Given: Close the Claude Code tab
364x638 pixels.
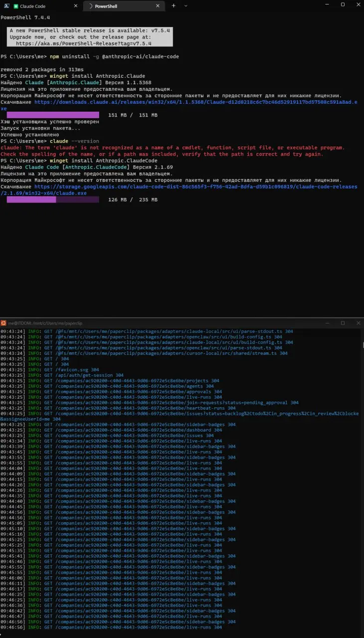Looking at the screenshot, I should click(x=76, y=6).
